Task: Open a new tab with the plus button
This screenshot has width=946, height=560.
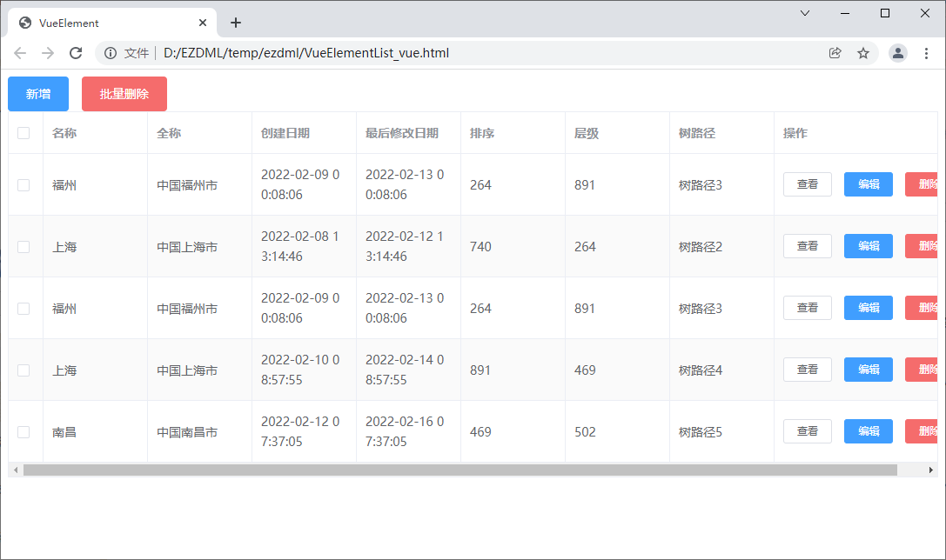Action: (235, 23)
